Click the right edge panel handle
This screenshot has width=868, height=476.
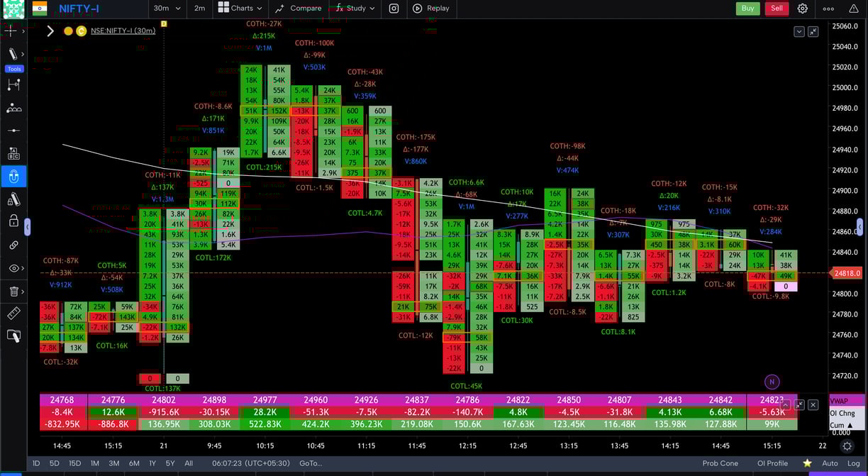click(x=860, y=227)
